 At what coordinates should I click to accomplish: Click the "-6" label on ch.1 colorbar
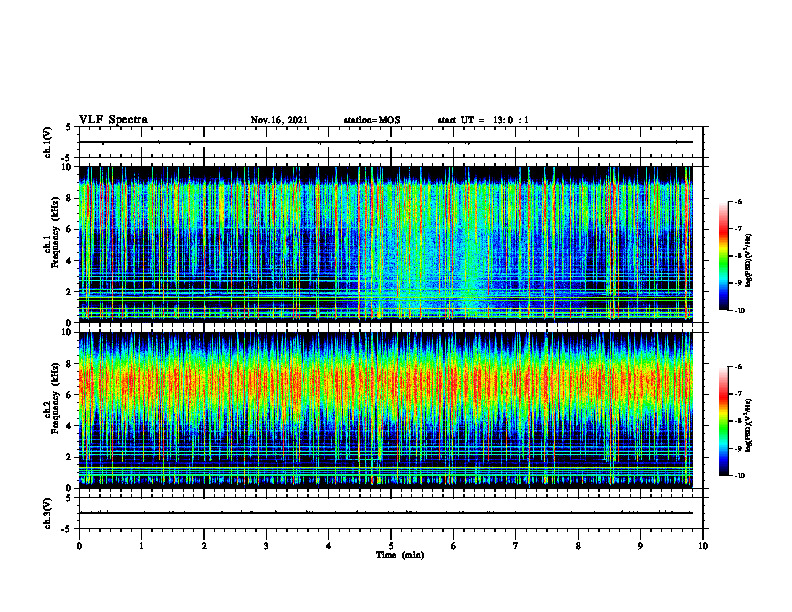point(739,202)
